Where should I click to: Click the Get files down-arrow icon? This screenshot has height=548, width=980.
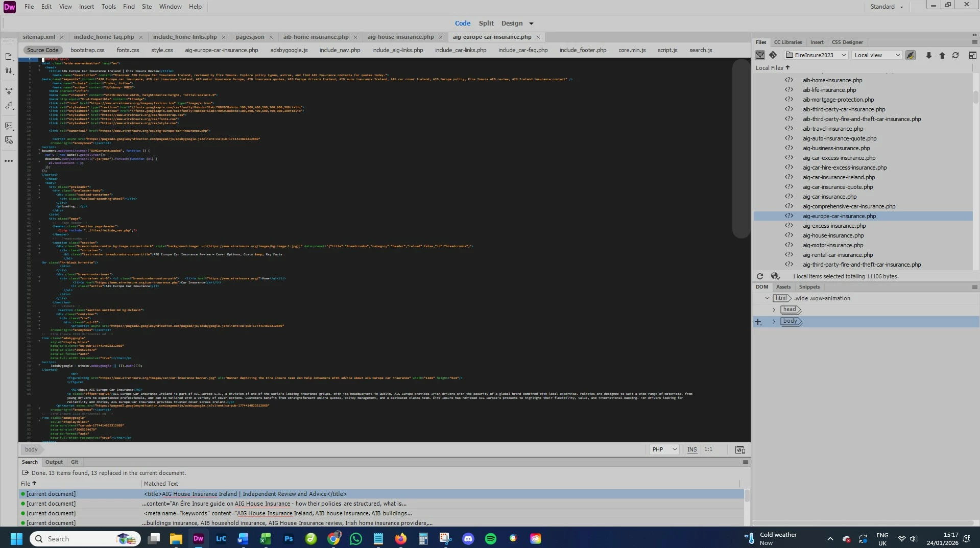pos(928,55)
